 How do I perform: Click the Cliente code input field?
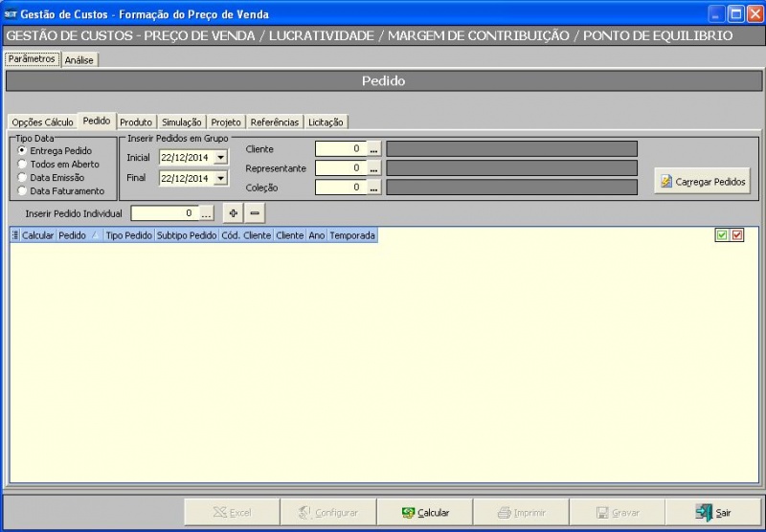pyautogui.click(x=340, y=149)
